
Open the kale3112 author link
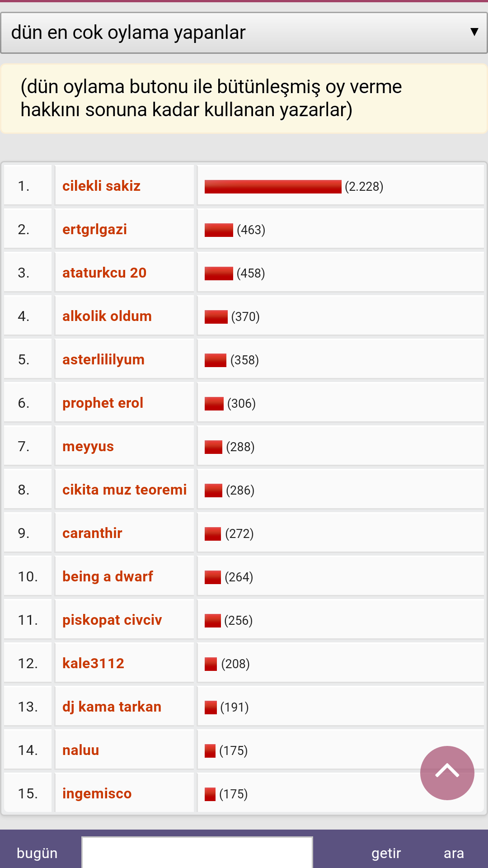[x=93, y=663]
